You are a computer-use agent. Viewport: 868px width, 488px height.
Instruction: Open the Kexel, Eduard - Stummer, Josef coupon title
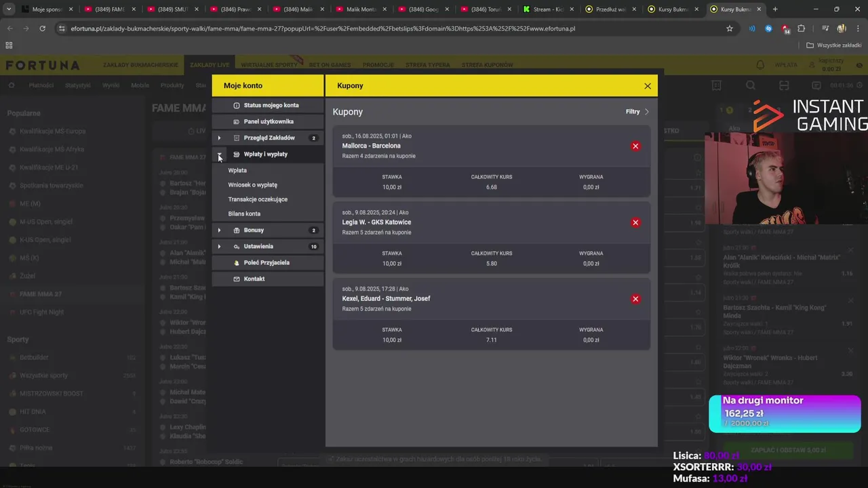tap(386, 299)
